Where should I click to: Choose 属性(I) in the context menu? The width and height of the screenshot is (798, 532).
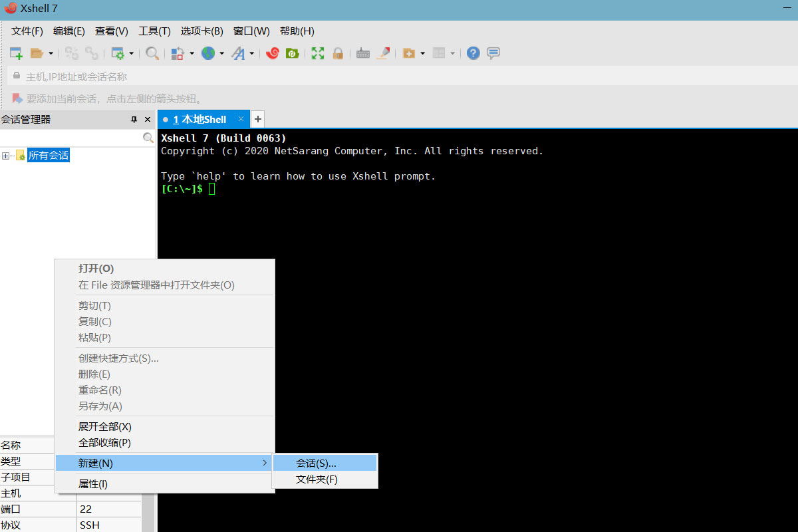164,484
